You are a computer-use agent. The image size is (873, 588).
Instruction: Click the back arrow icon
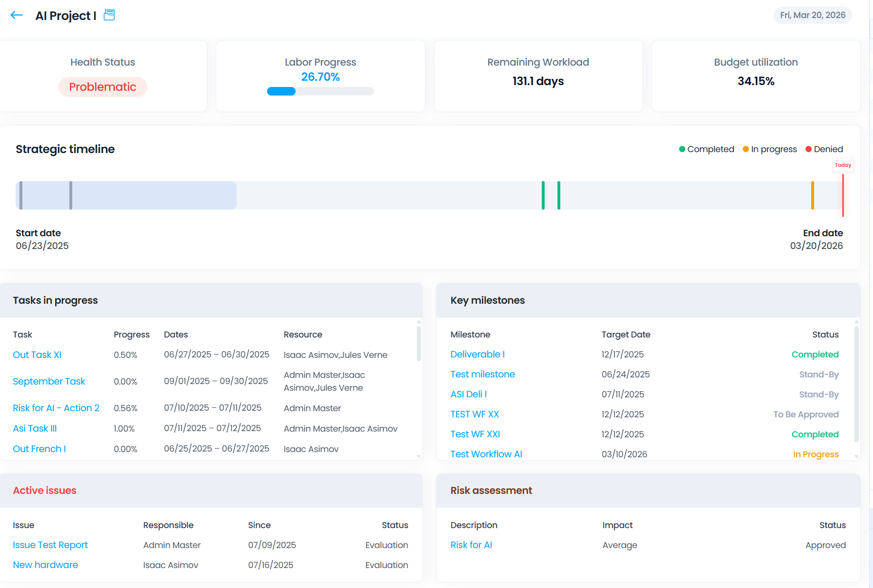pos(17,15)
